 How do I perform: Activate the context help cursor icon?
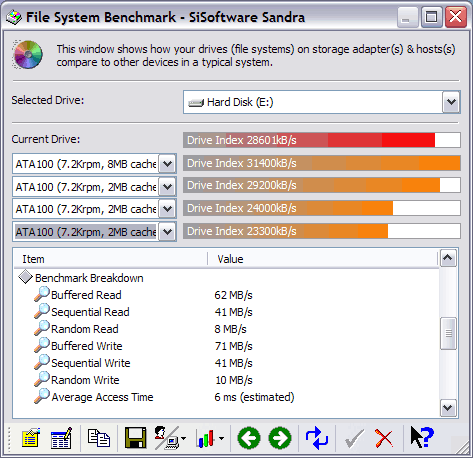(422, 437)
